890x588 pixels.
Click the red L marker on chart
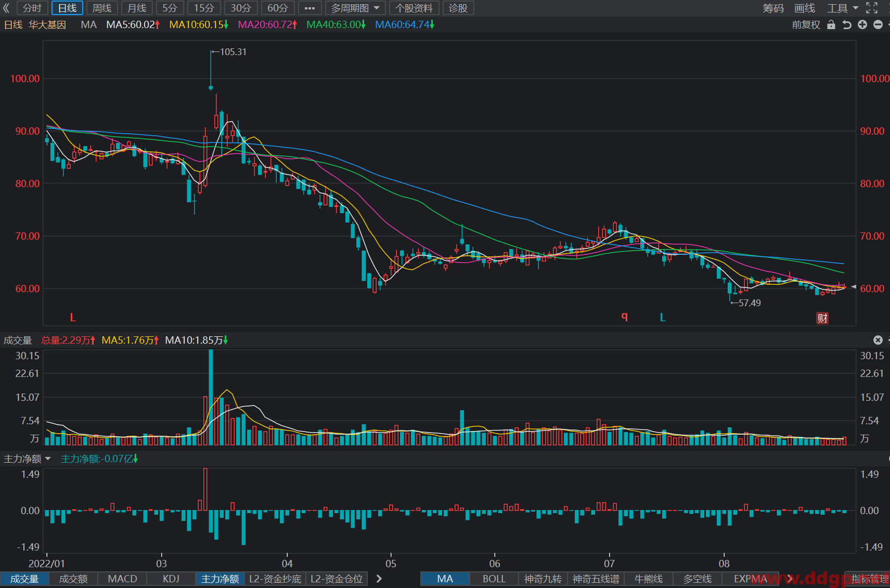point(73,317)
